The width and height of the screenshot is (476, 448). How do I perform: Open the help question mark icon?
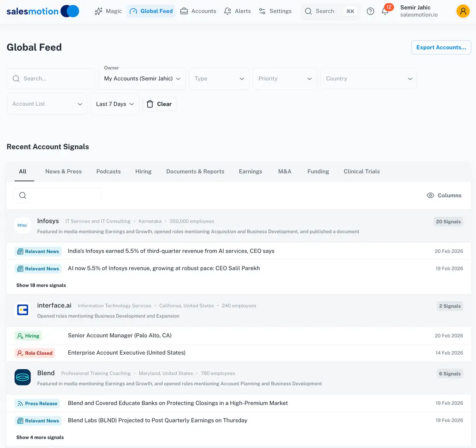tap(370, 11)
